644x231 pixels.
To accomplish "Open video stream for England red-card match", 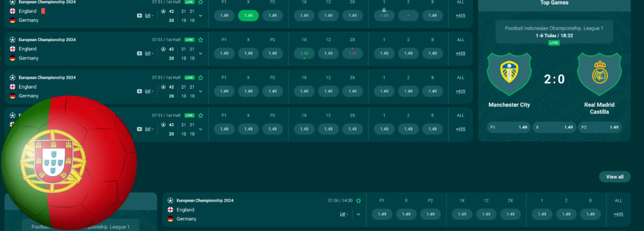I will click(139, 16).
